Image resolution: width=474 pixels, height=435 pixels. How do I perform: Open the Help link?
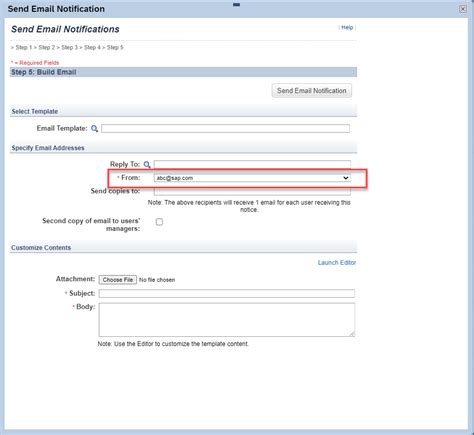pos(347,28)
